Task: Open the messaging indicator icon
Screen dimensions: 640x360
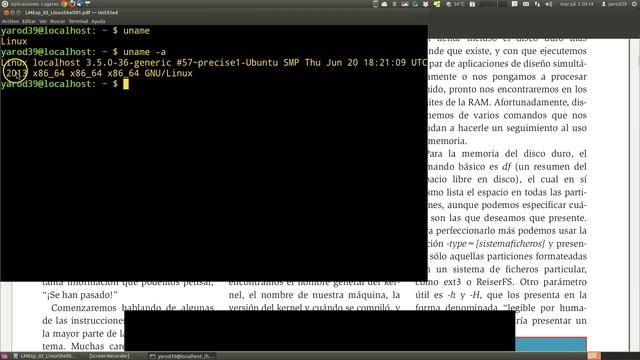Action: point(514,4)
